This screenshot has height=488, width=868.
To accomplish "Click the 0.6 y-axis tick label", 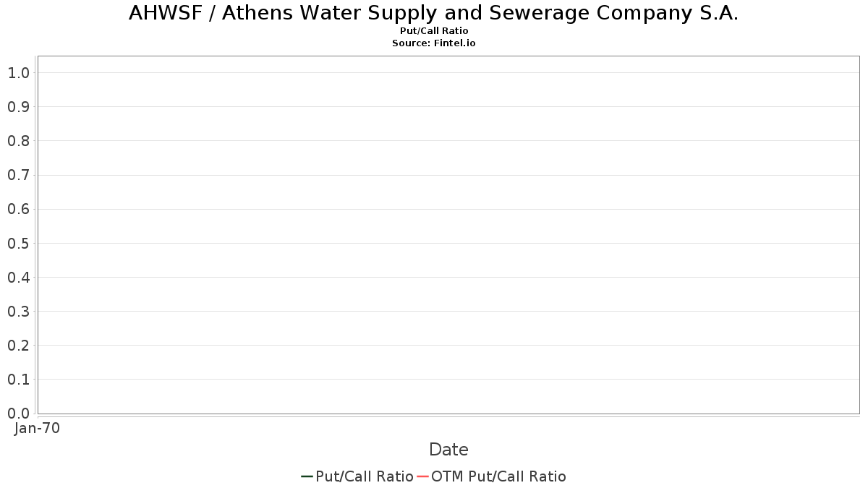I will coord(19,210).
